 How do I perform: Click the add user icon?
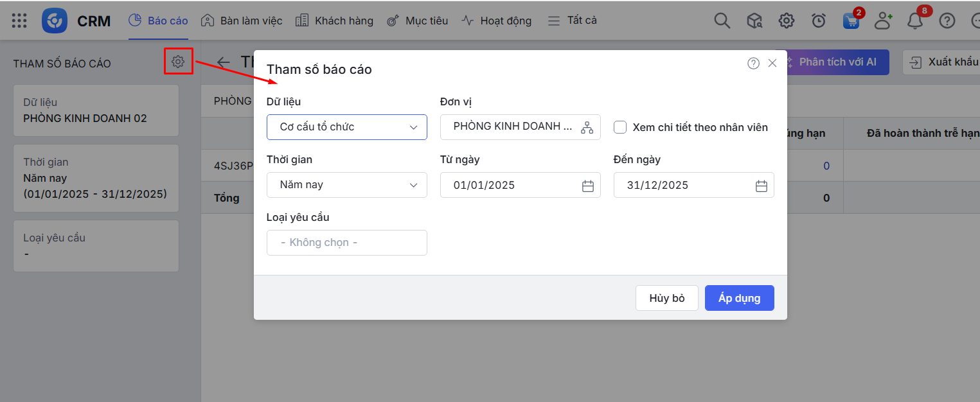(x=884, y=21)
